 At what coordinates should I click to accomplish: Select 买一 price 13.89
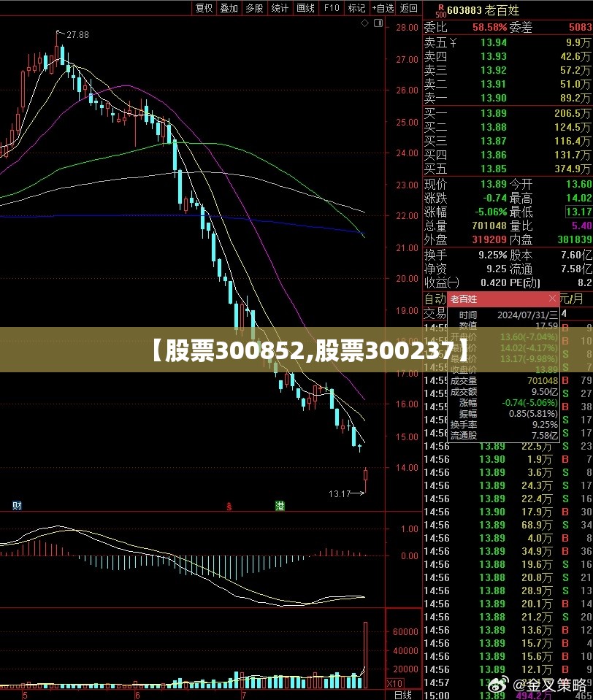click(494, 113)
